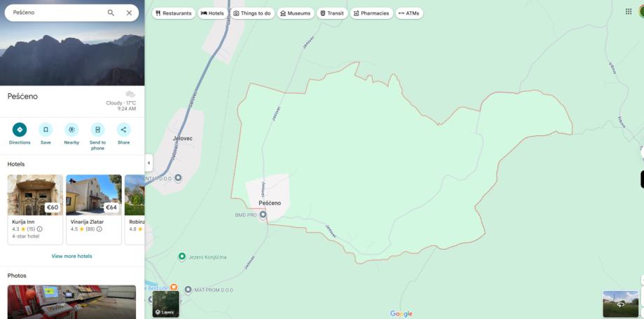Filter map by Hotels chip
Image resolution: width=644 pixels, height=319 pixels.
click(212, 13)
